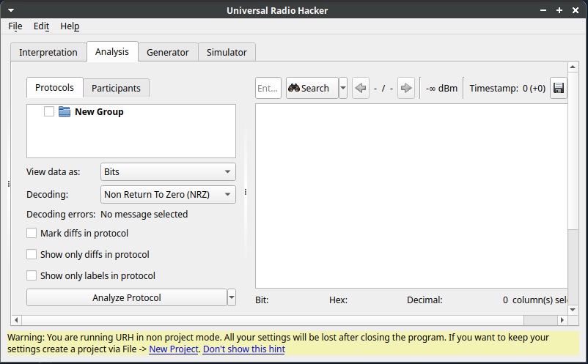Click the save protocol floppy disk icon
This screenshot has height=364, width=588.
[559, 88]
